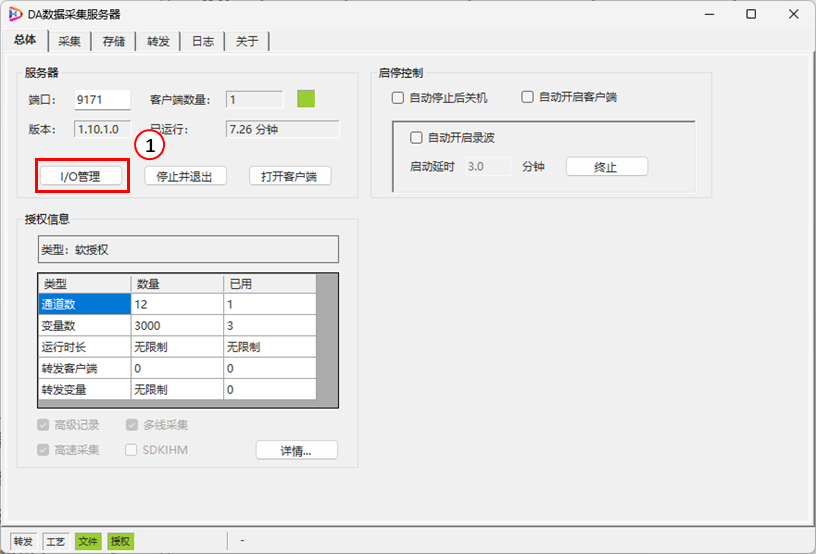The image size is (816, 554).
Task: Go to the 关于 tab
Action: (247, 41)
